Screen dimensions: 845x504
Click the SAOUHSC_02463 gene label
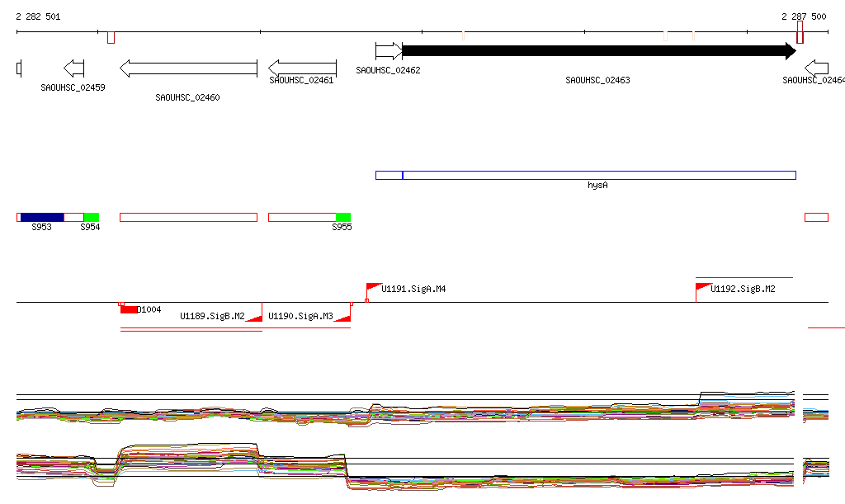(597, 81)
